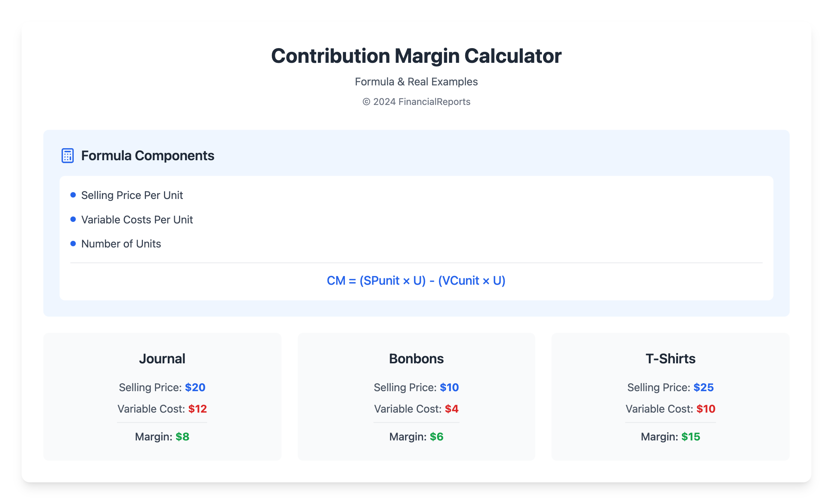The image size is (833, 504).
Task: Click the Bonbons card heading
Action: click(x=416, y=359)
